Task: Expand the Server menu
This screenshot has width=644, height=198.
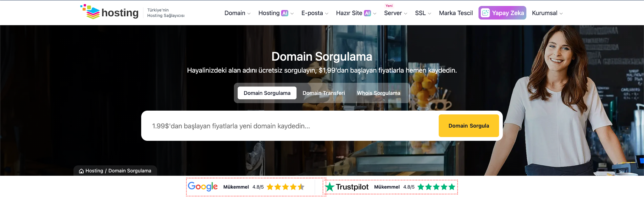Action: (x=395, y=13)
